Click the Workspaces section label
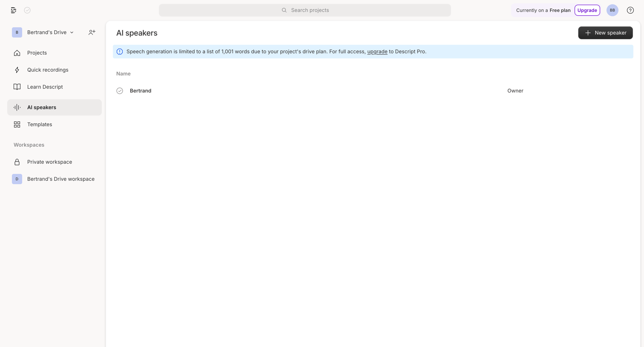The height and width of the screenshot is (347, 644). (x=29, y=145)
